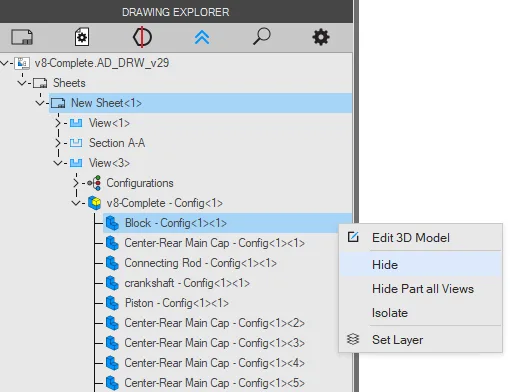The height and width of the screenshot is (392, 510).
Task: Select the View<1> label
Action: pyautogui.click(x=109, y=123)
